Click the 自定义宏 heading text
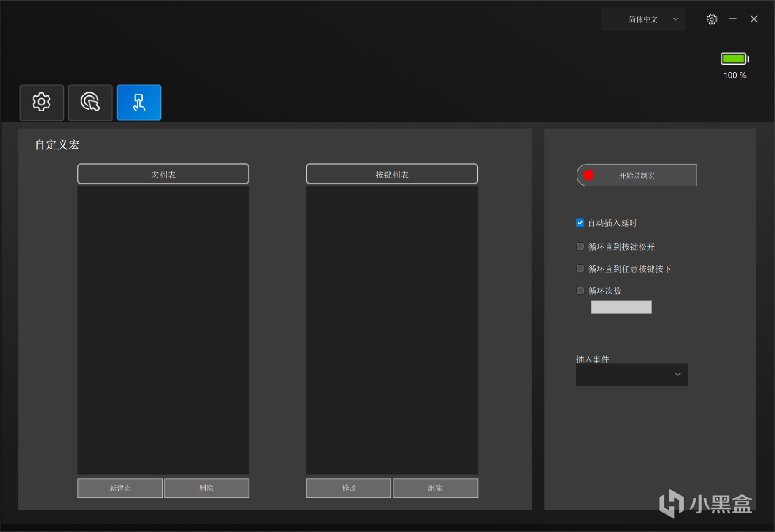The width and height of the screenshot is (775, 532). [x=57, y=145]
